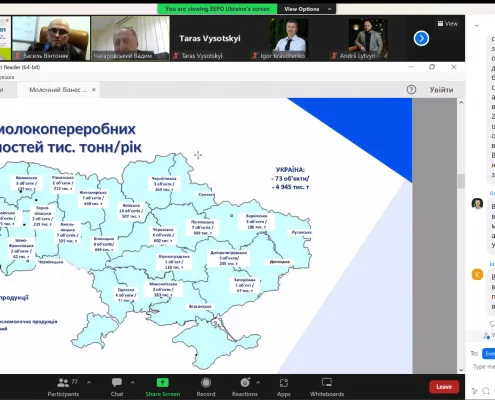Open the Participants panel
The image size is (495, 400).
point(63,387)
